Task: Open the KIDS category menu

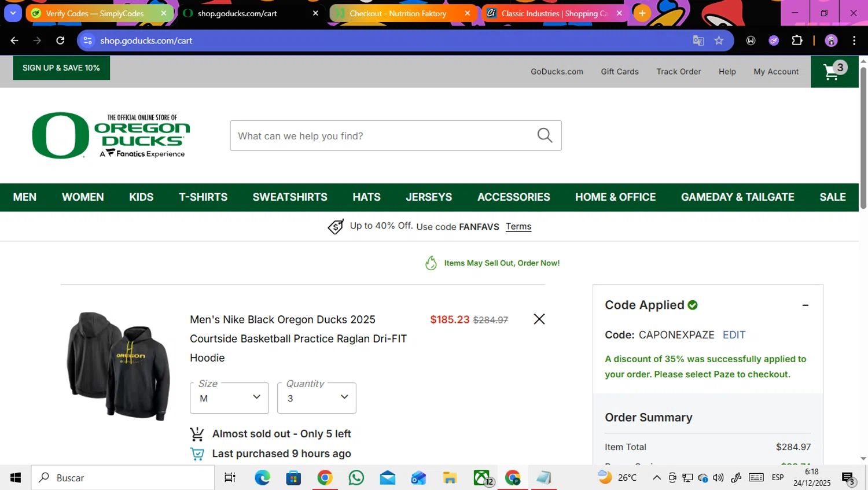Action: pos(141,197)
